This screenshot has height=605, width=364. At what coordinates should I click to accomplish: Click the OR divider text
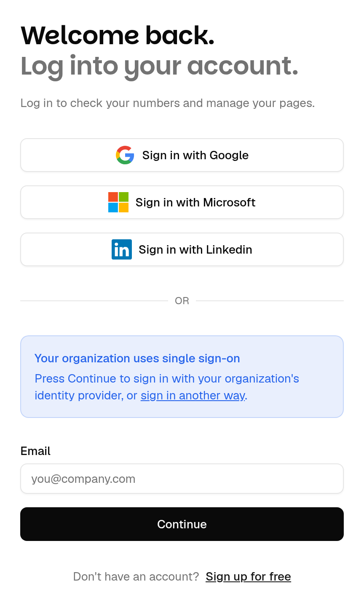click(182, 301)
